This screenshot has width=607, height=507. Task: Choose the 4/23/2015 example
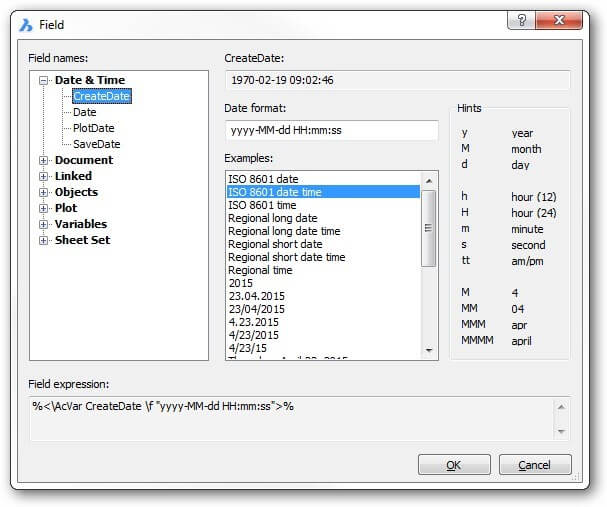pyautogui.click(x=323, y=335)
